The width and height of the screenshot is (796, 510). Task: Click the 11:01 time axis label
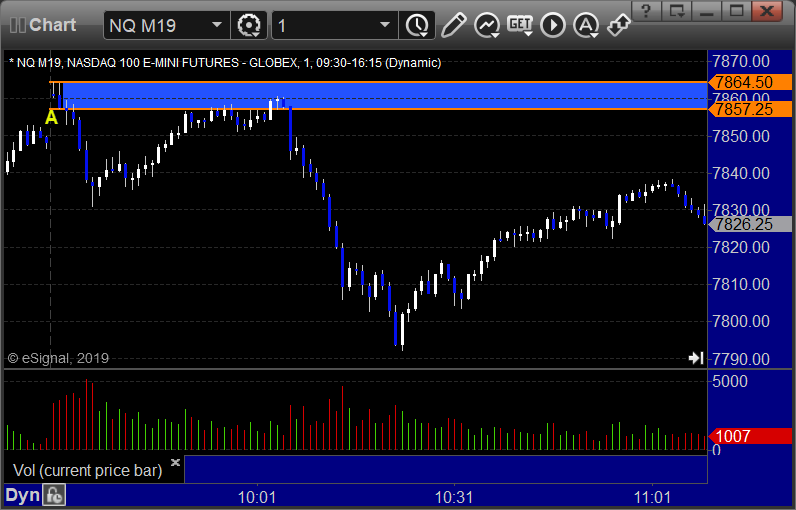(652, 497)
